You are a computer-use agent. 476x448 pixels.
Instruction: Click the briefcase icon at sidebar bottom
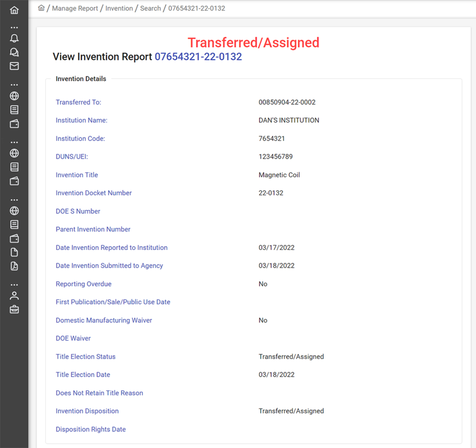tap(14, 309)
